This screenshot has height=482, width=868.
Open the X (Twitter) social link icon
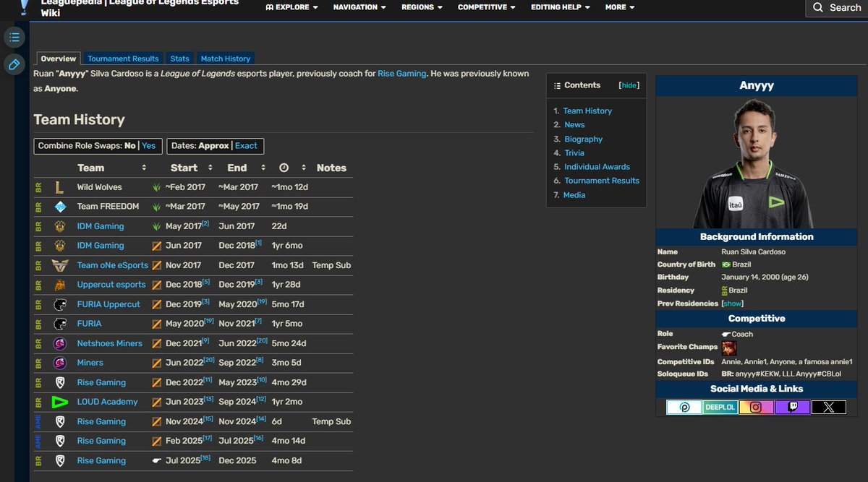point(829,408)
